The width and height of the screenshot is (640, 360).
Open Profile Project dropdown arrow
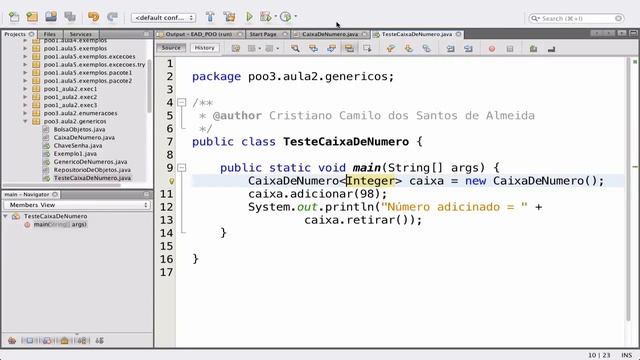pyautogui.click(x=296, y=17)
